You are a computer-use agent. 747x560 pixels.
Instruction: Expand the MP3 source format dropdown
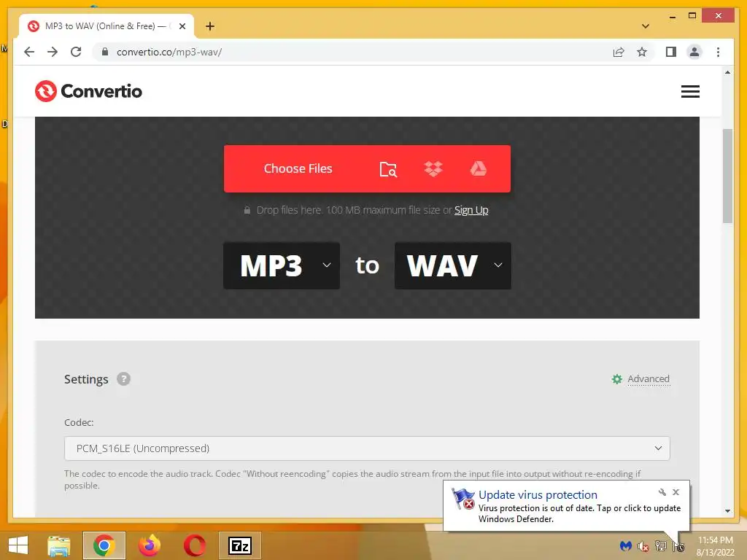point(282,265)
